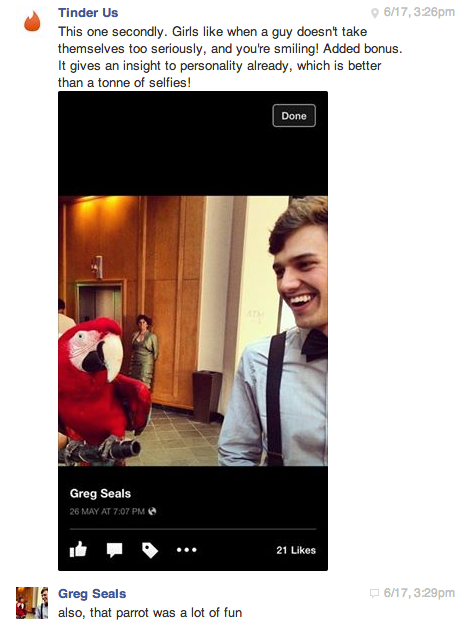Select the 6/17, 3:29pm message timestamp
Viewport: 467px width, 627px height.
pyautogui.click(x=419, y=593)
